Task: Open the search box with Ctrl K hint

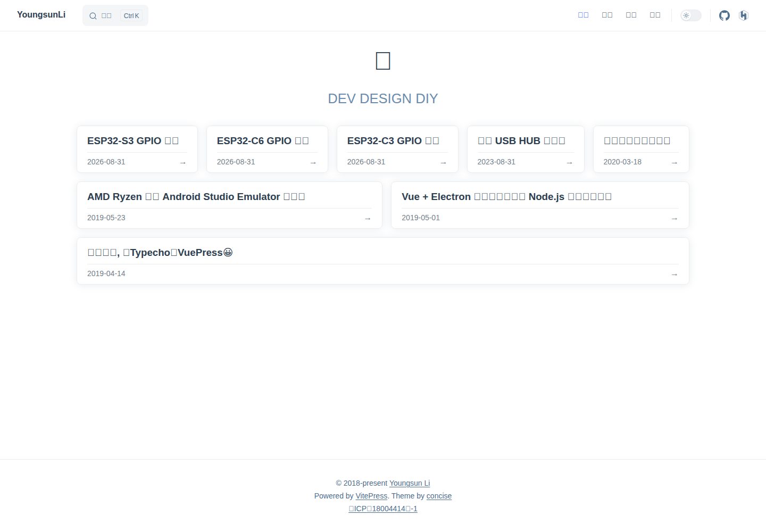Action: point(115,15)
